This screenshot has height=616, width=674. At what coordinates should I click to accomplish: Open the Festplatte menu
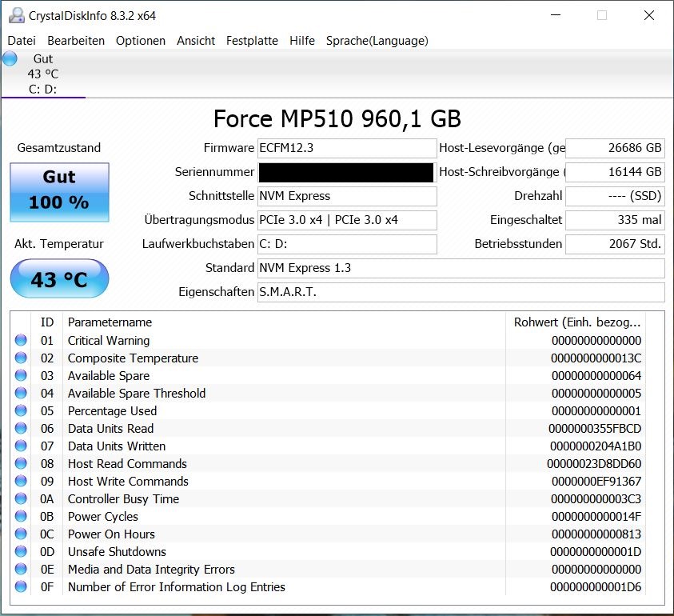[252, 41]
